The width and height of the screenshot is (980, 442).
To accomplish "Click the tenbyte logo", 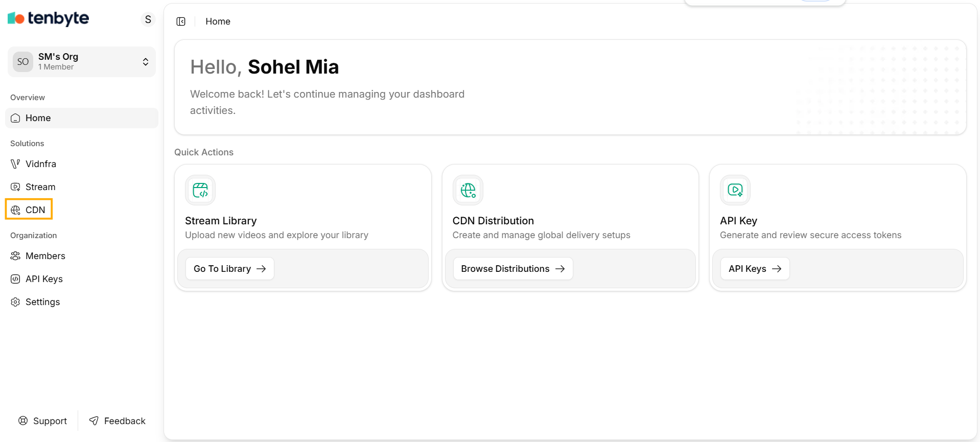I will pyautogui.click(x=48, y=18).
